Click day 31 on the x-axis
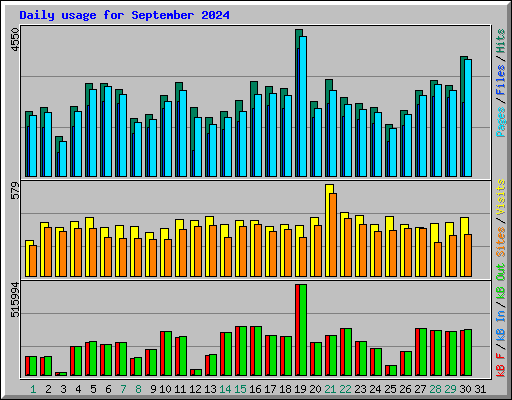Image resolution: width=512 pixels, height=400 pixels. pyautogui.click(x=480, y=389)
